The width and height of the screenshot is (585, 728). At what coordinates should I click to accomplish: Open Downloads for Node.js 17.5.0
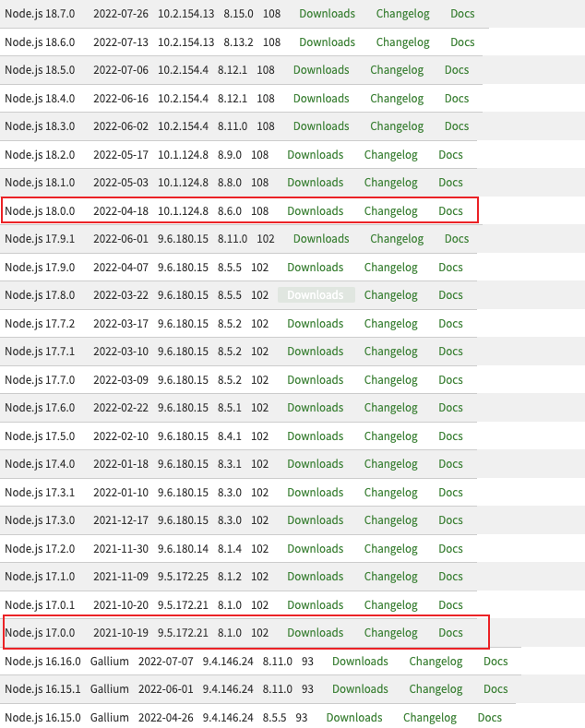(315, 436)
